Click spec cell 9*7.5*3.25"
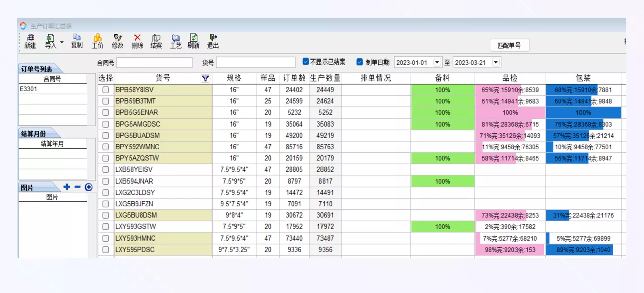The height and width of the screenshot is (293, 644). click(234, 249)
